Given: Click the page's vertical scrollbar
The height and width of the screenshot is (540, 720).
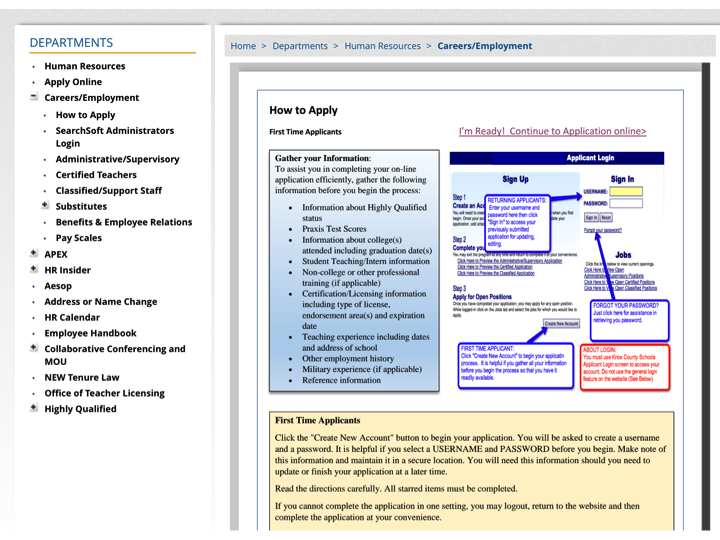Looking at the screenshot, I should coord(705,297).
